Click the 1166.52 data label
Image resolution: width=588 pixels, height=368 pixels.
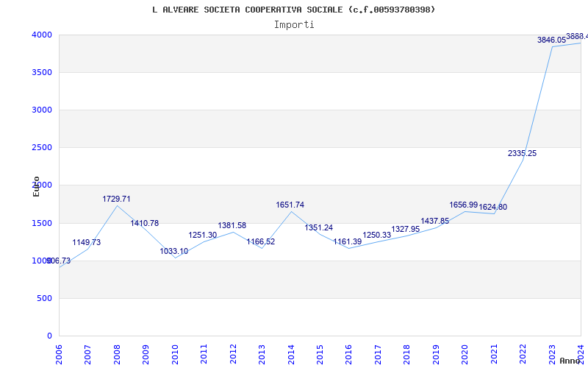tap(261, 242)
